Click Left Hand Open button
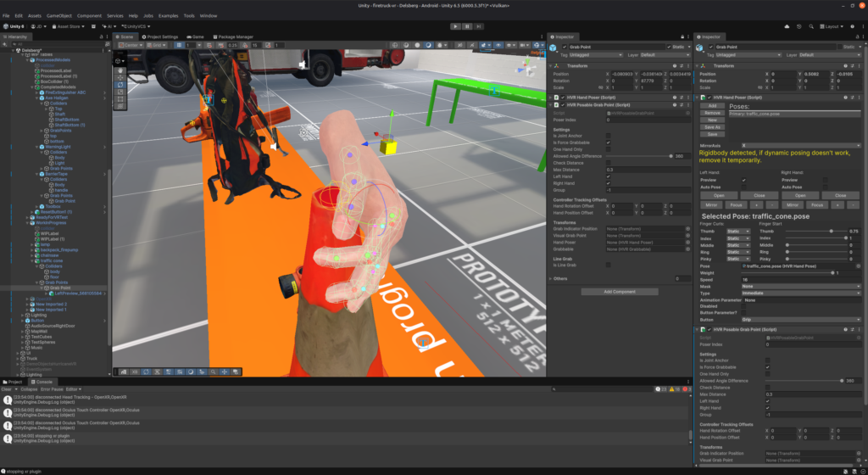 click(719, 195)
